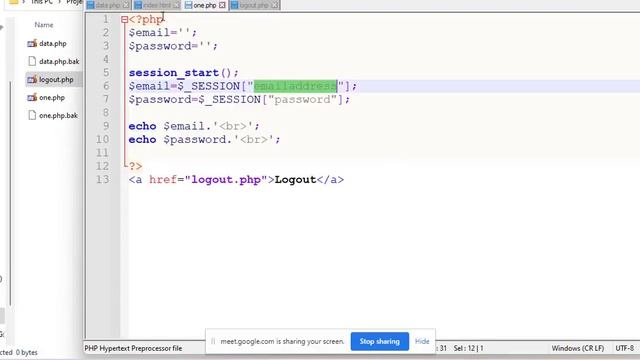640x360 pixels.
Task: Click the save icon on index.html tab
Action: click(x=138, y=5)
